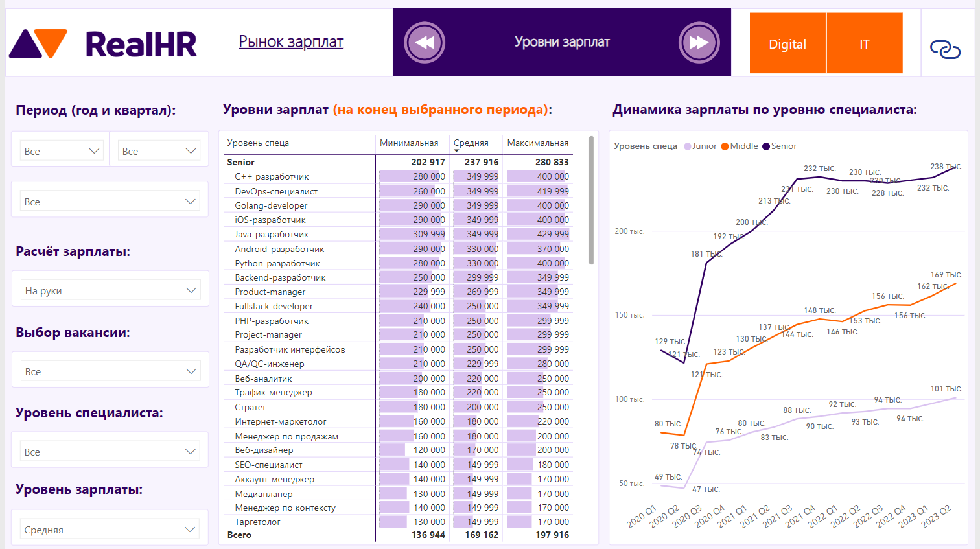Click the 2020 Q1 axis label
The image size is (980, 549).
tap(642, 517)
